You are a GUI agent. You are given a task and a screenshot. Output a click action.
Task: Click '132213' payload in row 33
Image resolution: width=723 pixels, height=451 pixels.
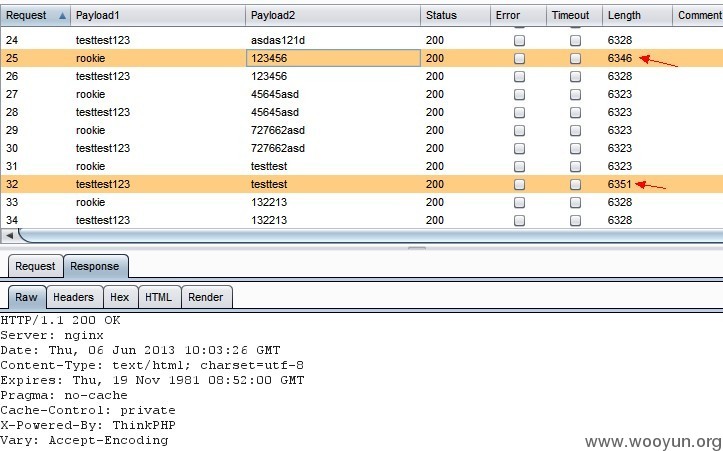coord(269,202)
